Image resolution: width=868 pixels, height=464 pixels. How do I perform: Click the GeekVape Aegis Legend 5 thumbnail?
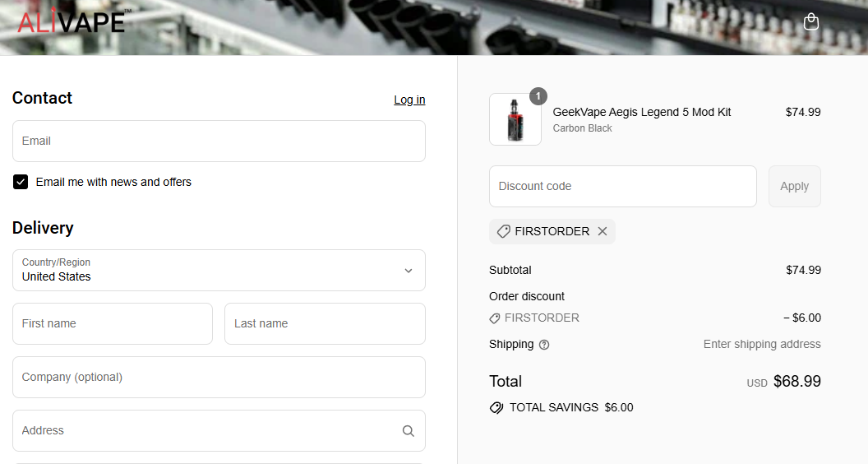(x=515, y=119)
